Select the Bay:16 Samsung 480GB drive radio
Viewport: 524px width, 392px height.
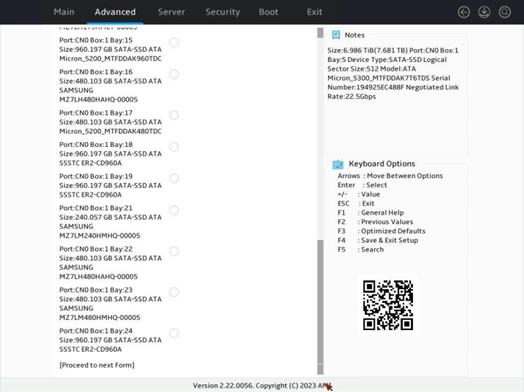[174, 74]
